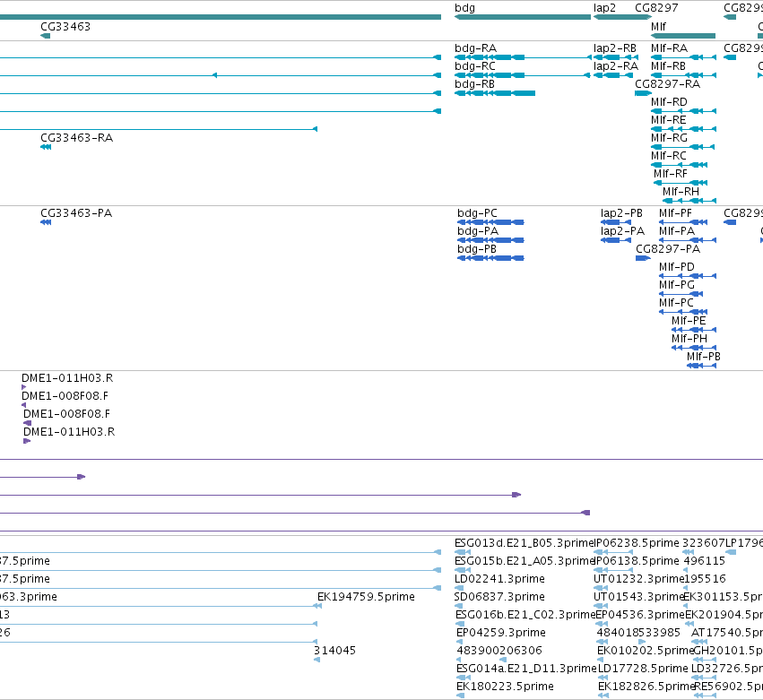The height and width of the screenshot is (700, 763).
Task: Click the feature labeled 496115
Action: pos(705,561)
